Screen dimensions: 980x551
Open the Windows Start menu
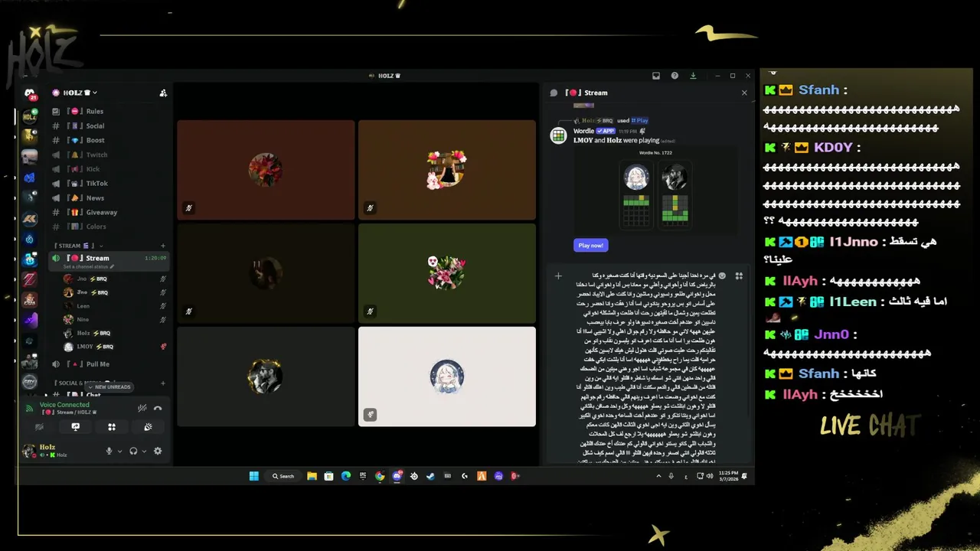253,476
